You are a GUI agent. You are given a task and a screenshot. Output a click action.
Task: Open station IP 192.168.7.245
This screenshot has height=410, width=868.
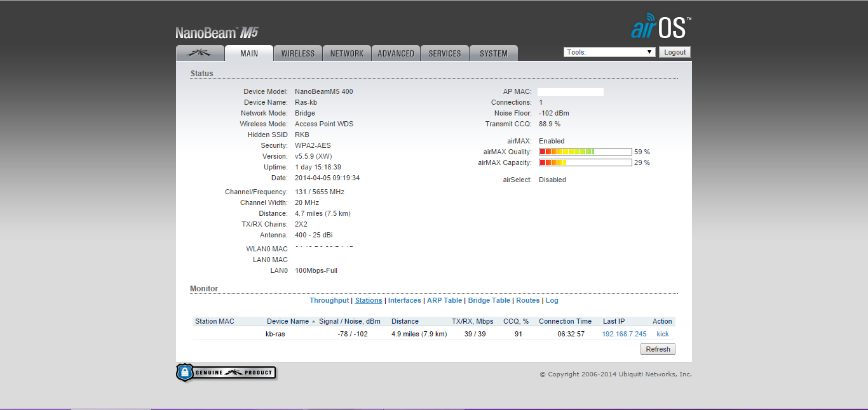click(624, 334)
